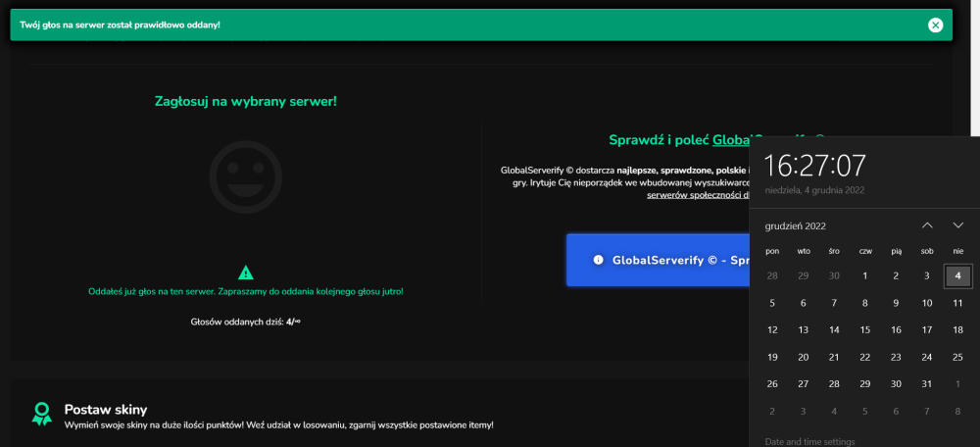Open the blue GlobalServerify © button
The image size is (980, 447).
(x=659, y=260)
